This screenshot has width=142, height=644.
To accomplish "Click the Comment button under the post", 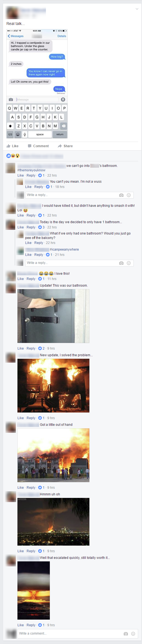I will coord(38,146).
